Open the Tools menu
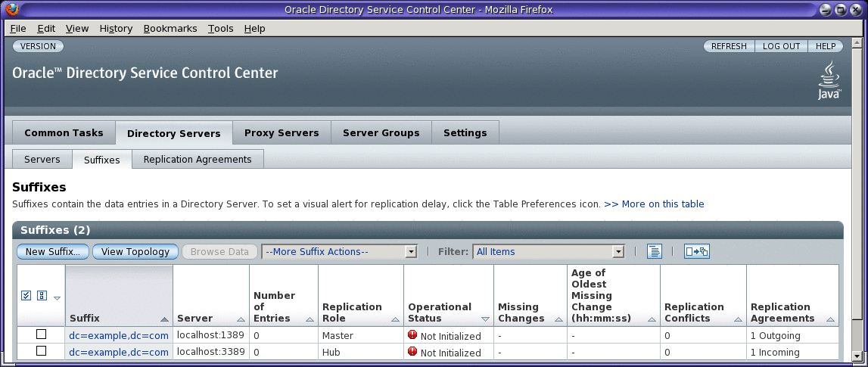 pyautogui.click(x=220, y=28)
